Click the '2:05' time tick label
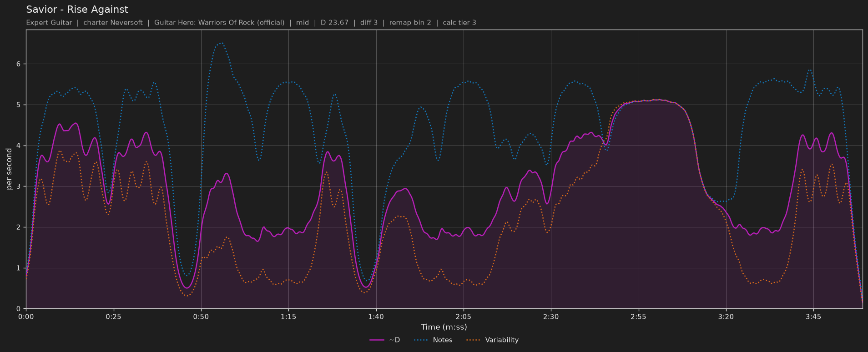Screen dimensions: 868x352 464,317
